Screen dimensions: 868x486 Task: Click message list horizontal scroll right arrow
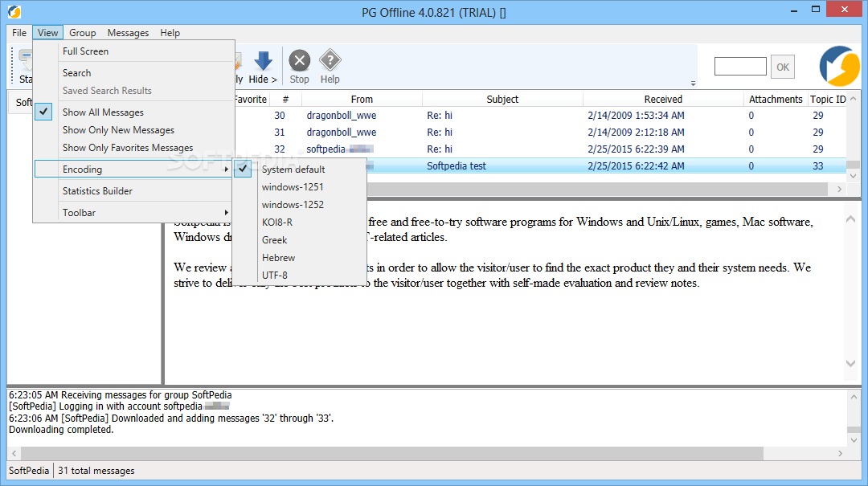(839, 190)
